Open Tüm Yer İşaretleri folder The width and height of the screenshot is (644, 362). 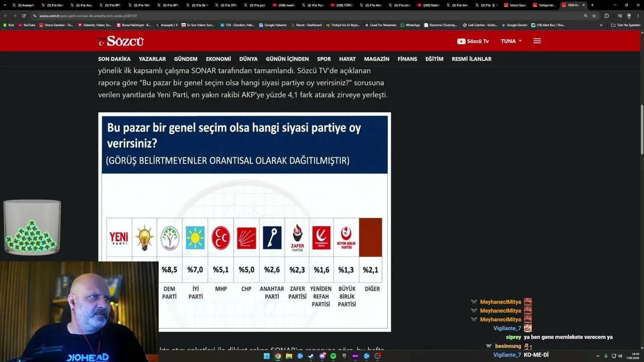(625, 25)
